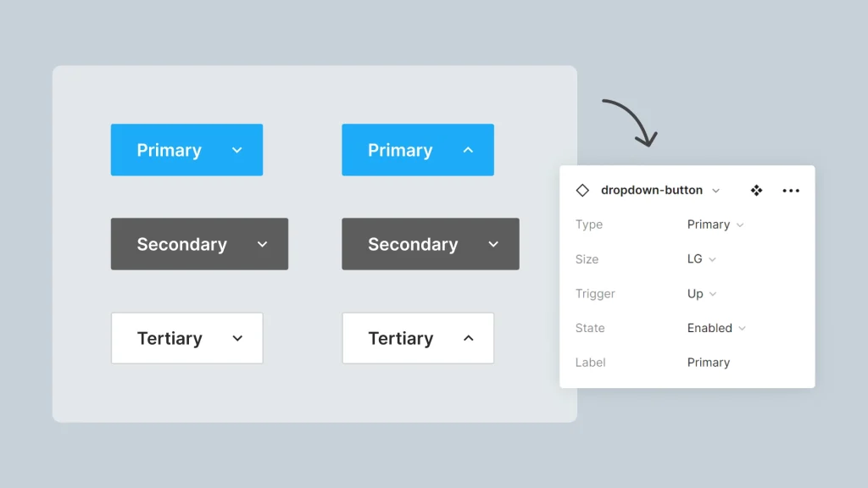This screenshot has height=488, width=868.
Task: Open the Type property dropdown
Action: click(x=715, y=225)
